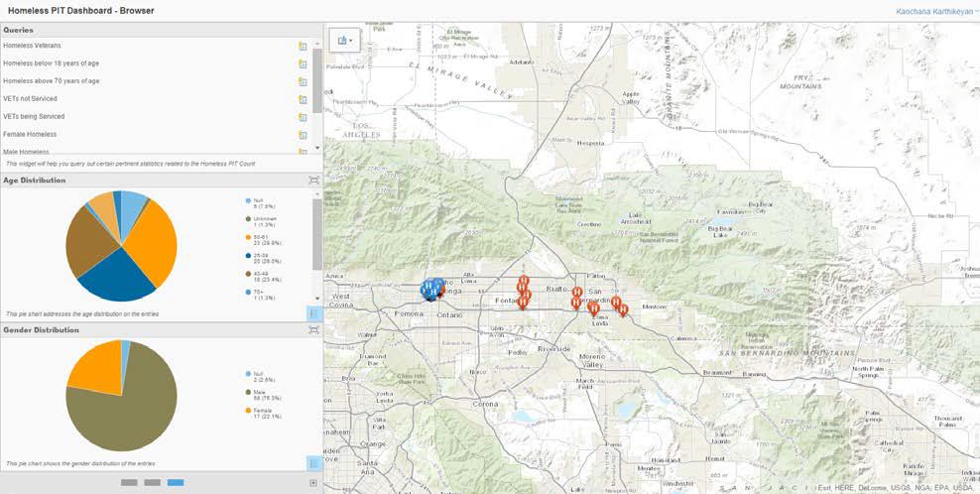980x494 pixels.
Task: Click the orange H marker beside Rialto
Action: [577, 293]
